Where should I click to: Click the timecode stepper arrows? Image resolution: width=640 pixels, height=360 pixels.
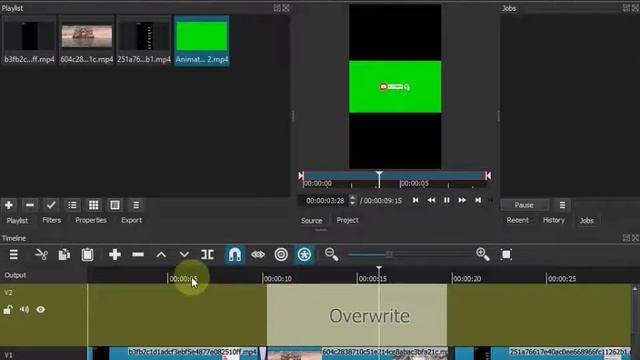pos(352,200)
